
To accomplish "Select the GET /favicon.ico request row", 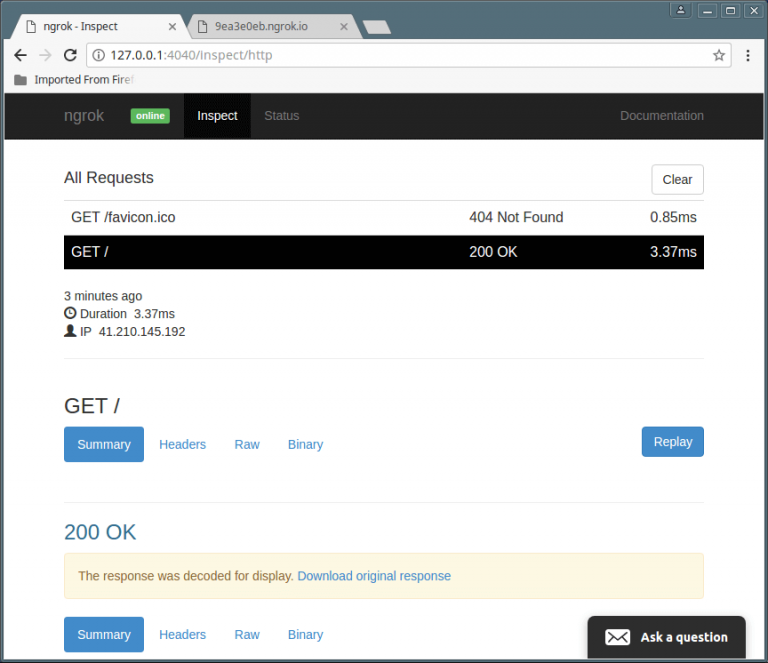I will coord(384,217).
